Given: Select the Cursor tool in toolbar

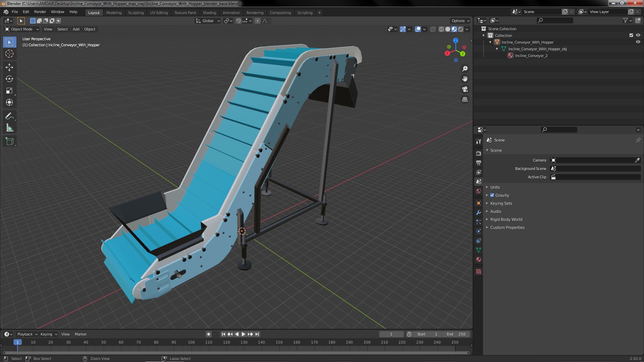Looking at the screenshot, I should [x=10, y=53].
